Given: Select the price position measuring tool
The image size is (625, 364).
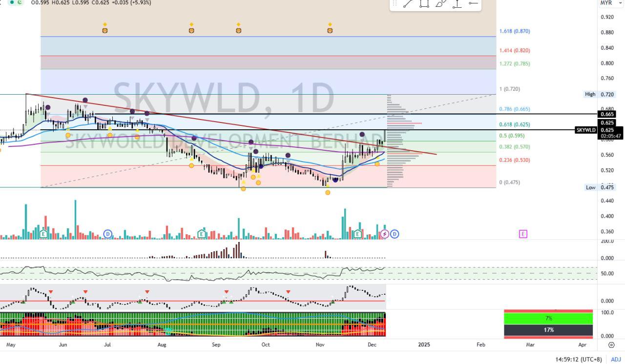Looking at the screenshot, I should pyautogui.click(x=457, y=4).
